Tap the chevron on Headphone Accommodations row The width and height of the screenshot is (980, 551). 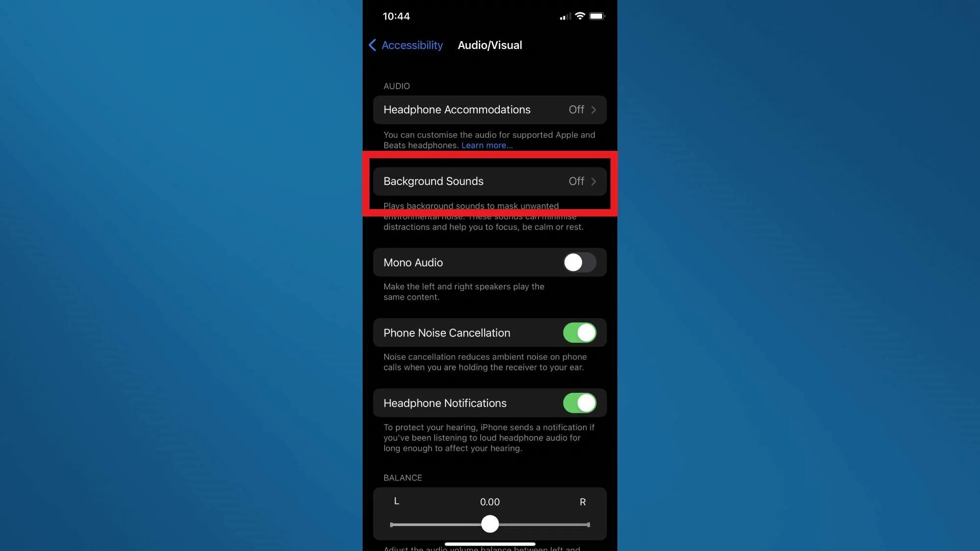(594, 110)
